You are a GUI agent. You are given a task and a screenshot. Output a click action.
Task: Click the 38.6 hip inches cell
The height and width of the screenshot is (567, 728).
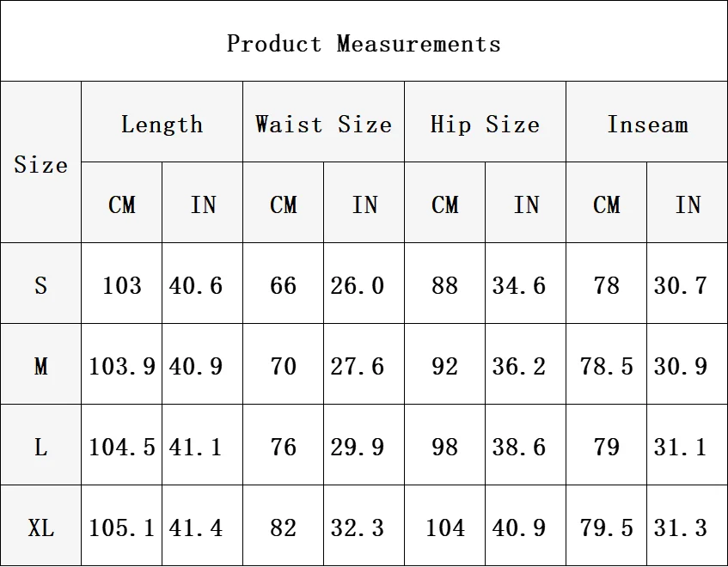point(525,444)
